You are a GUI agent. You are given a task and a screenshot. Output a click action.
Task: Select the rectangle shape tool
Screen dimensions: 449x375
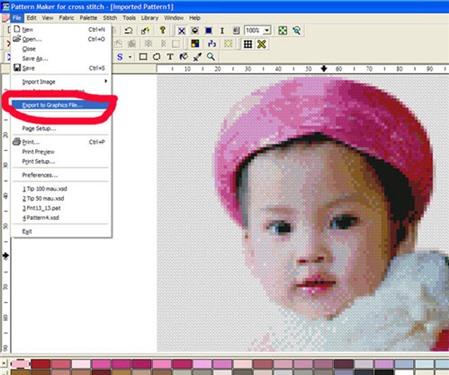coord(143,57)
